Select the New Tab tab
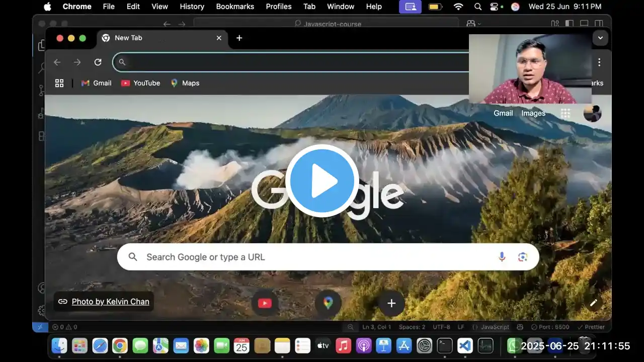The height and width of the screenshot is (362, 644). point(162,38)
